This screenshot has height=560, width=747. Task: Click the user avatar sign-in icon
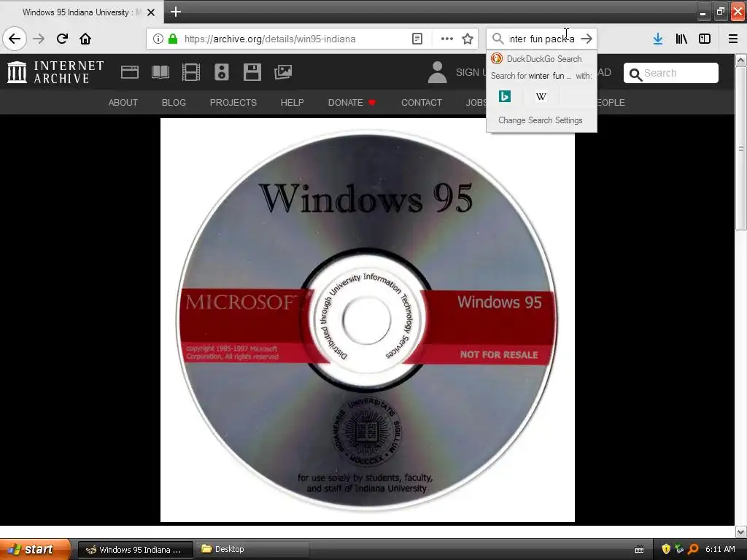point(437,72)
